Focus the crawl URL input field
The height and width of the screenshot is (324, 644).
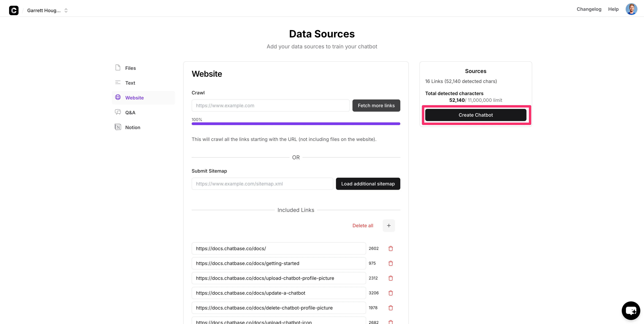pos(270,106)
